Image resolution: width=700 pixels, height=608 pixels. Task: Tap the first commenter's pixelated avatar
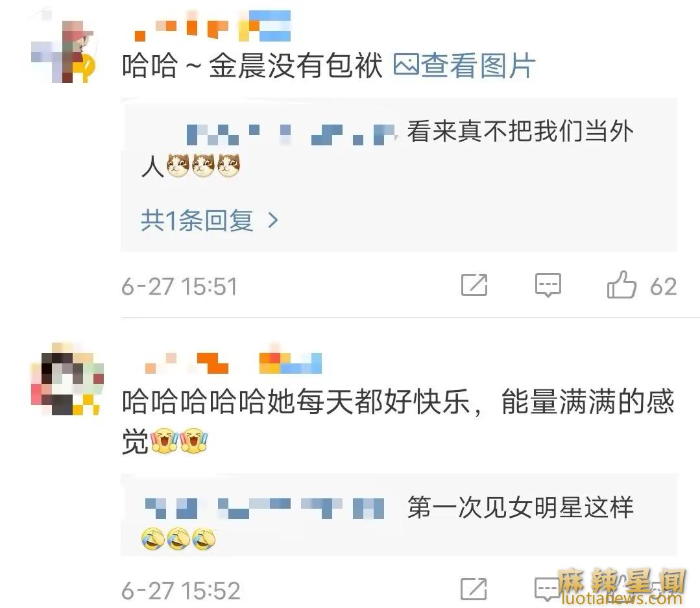[64, 51]
